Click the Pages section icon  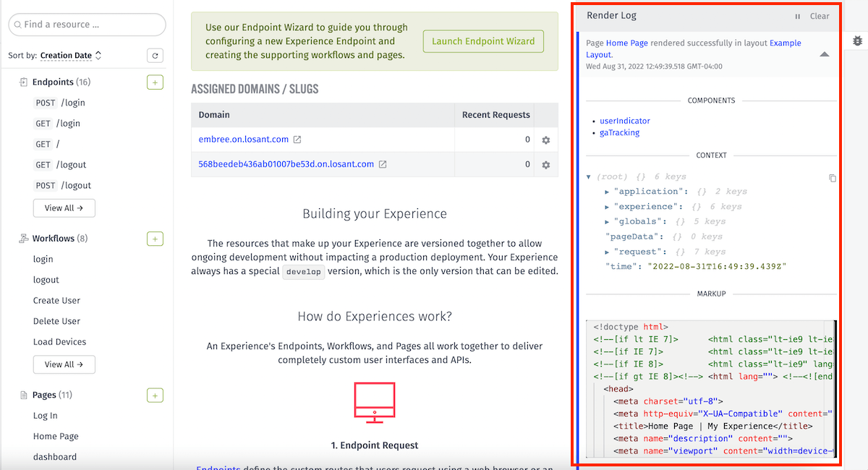tap(23, 395)
